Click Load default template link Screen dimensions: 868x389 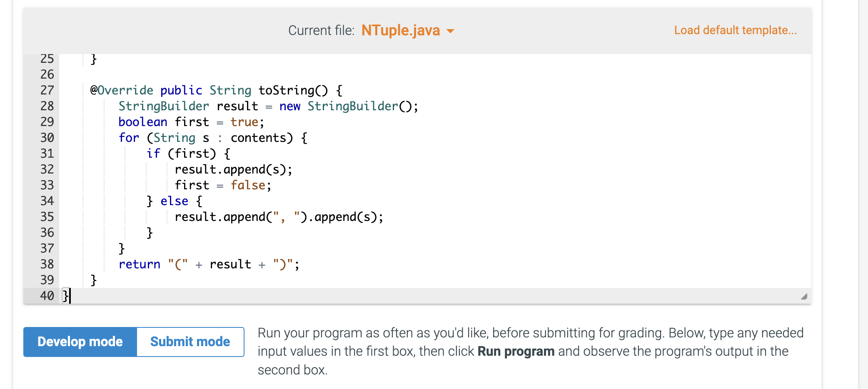click(736, 30)
